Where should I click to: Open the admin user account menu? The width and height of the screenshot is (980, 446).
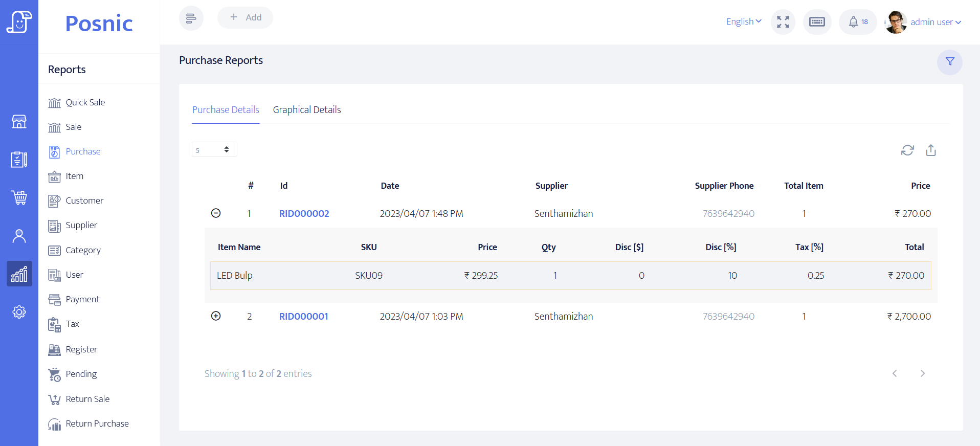click(935, 22)
